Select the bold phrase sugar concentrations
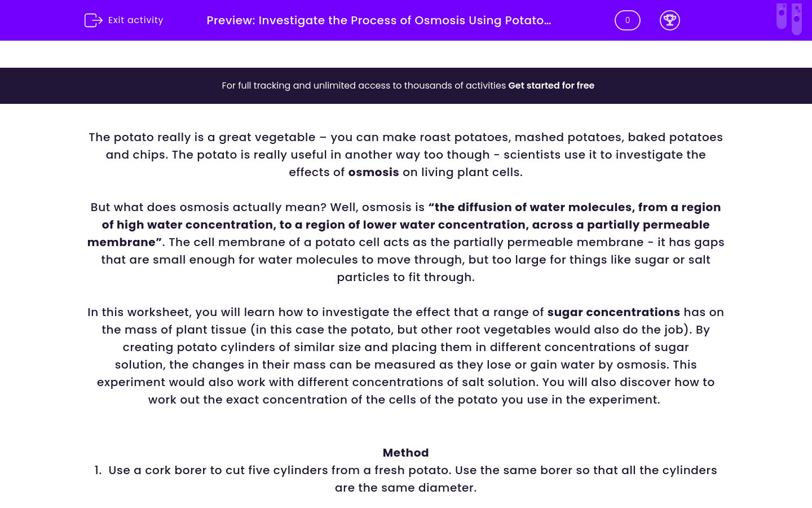Image resolution: width=812 pixels, height=508 pixels. click(x=614, y=312)
